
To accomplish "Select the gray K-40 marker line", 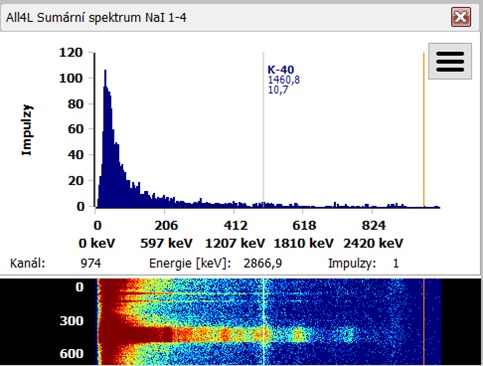I will [x=263, y=130].
